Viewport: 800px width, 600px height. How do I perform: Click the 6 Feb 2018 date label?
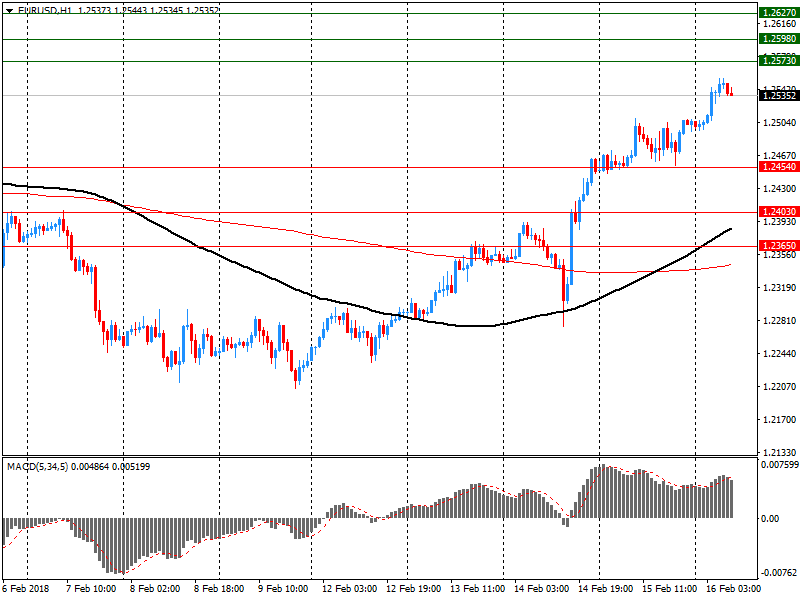(26, 590)
